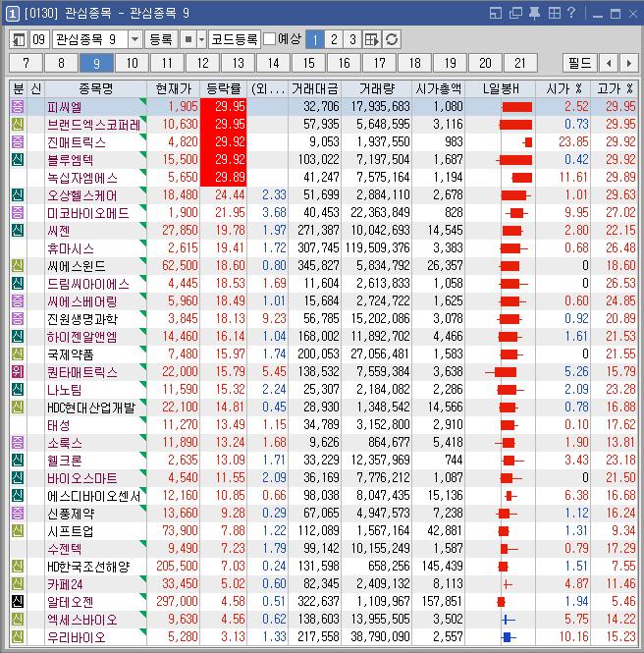644x653 pixels.
Task: Click the help question mark icon
Action: 571,13
